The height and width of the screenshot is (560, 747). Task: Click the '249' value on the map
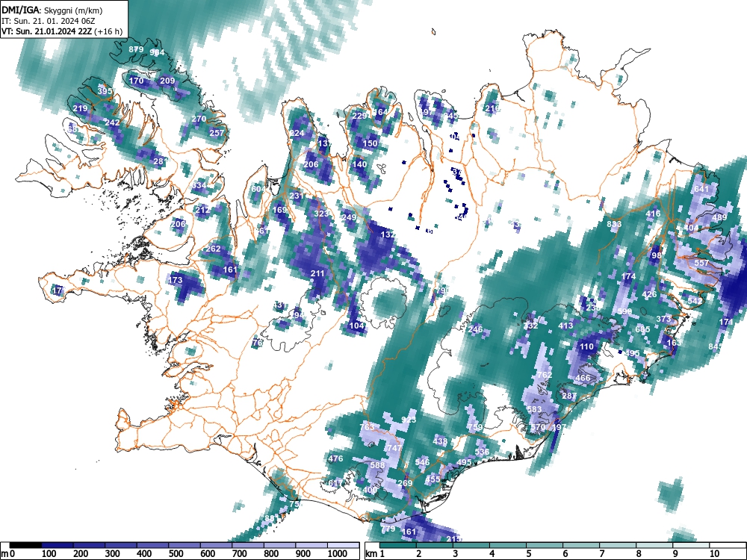349,217
